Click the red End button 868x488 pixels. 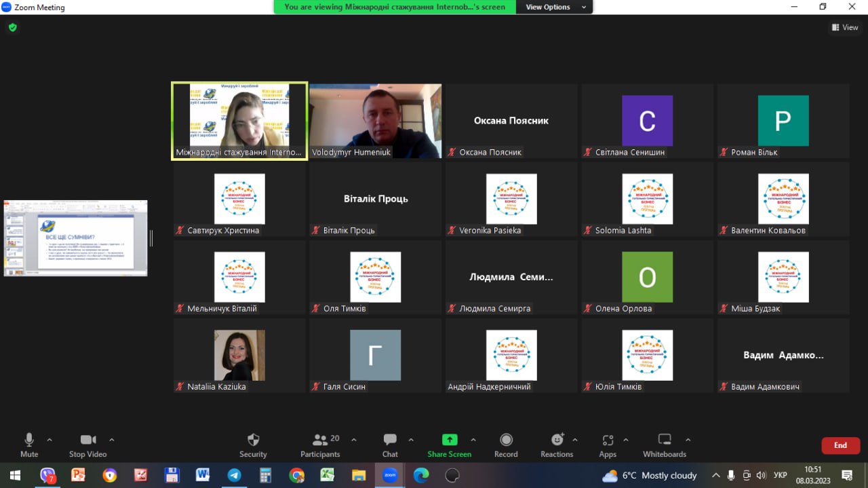(840, 445)
